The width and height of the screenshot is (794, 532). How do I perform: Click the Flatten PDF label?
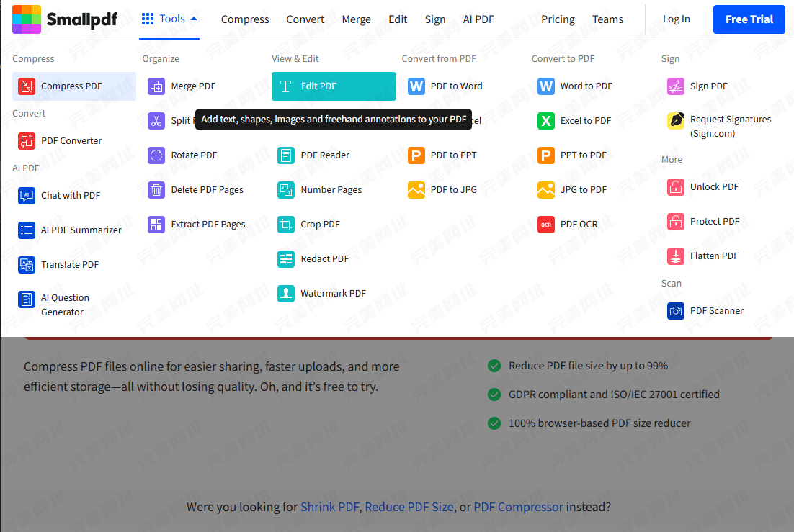tap(714, 256)
